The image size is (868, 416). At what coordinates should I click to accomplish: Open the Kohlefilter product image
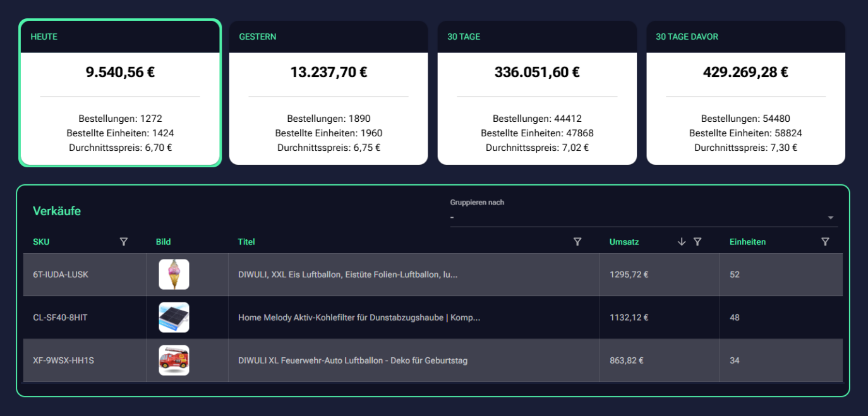coord(174,318)
